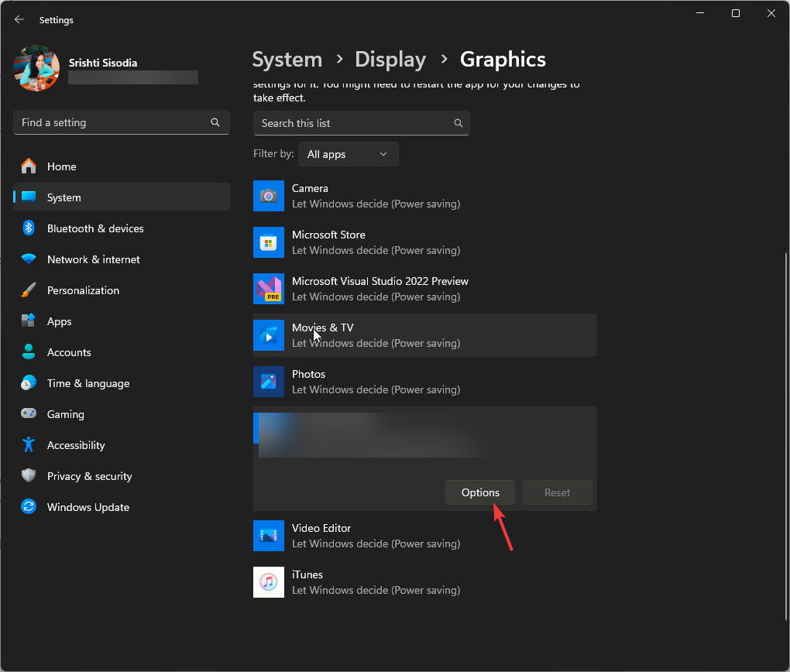790x672 pixels.
Task: Open Bluetooth & devices via its sidebar icon
Action: click(x=29, y=228)
